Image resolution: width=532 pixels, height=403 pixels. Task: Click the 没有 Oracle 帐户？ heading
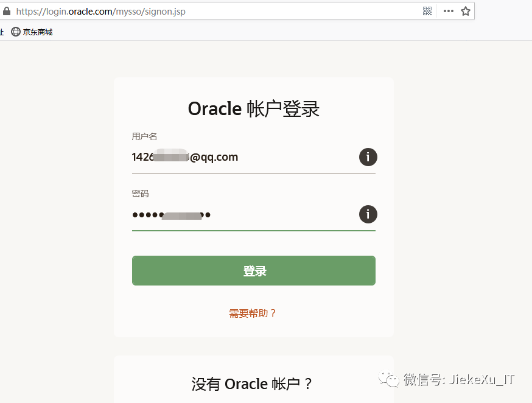pos(252,384)
